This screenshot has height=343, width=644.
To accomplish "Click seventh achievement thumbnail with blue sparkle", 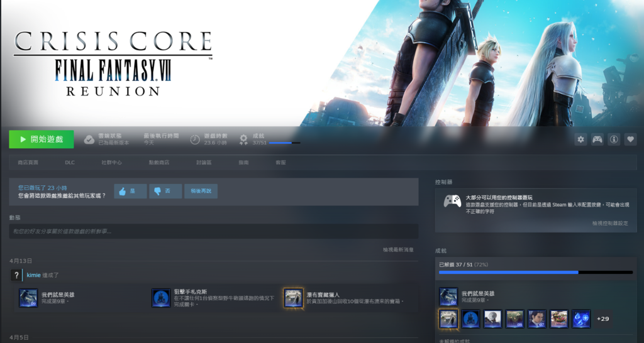I will pos(581,318).
